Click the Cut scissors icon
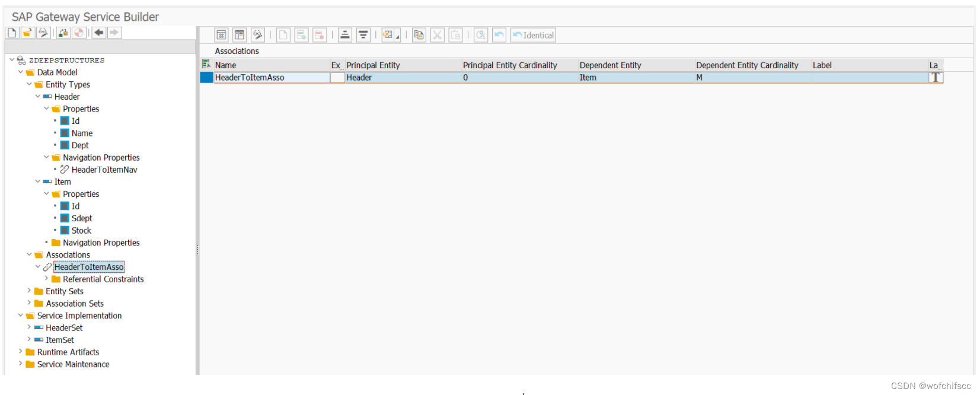The image size is (980, 395). pos(438,35)
